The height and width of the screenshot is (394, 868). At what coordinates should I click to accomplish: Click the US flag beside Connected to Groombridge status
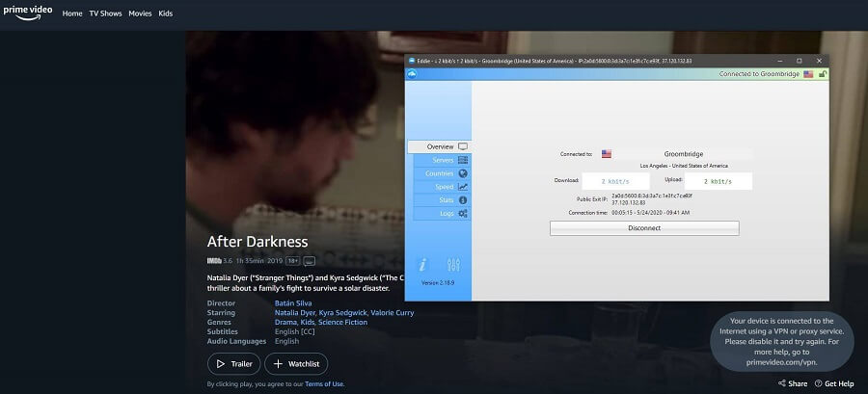808,74
